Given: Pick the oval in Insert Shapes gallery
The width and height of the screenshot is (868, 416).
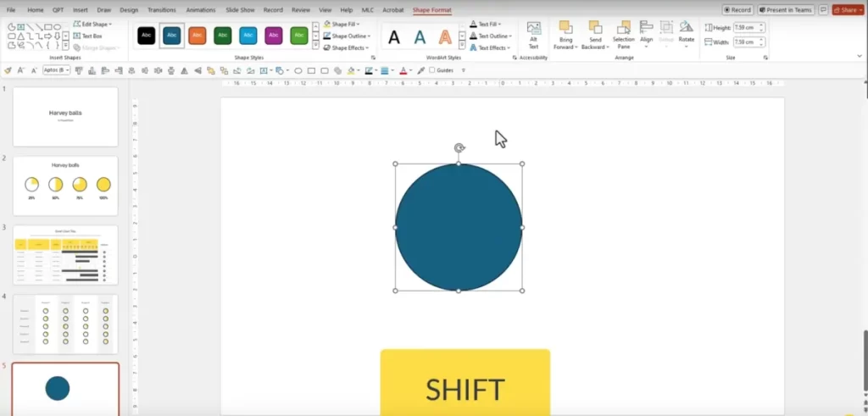Looking at the screenshot, I should click(57, 26).
